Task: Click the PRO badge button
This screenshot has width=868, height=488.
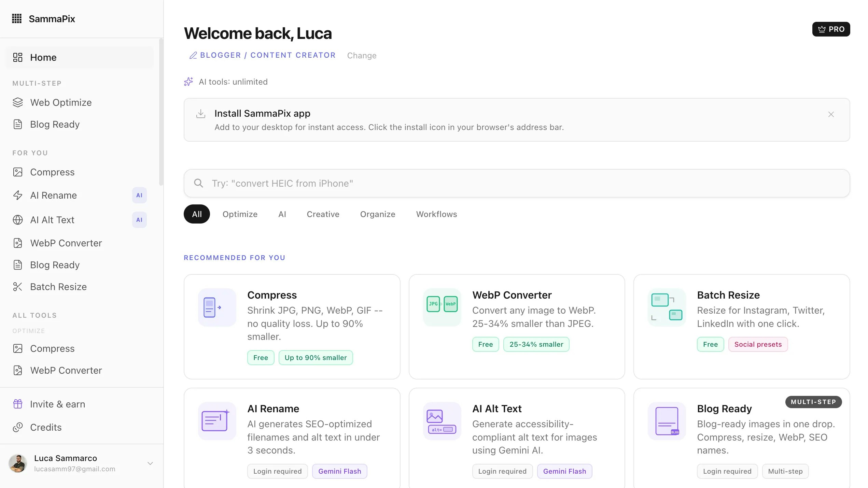Action: tap(831, 29)
